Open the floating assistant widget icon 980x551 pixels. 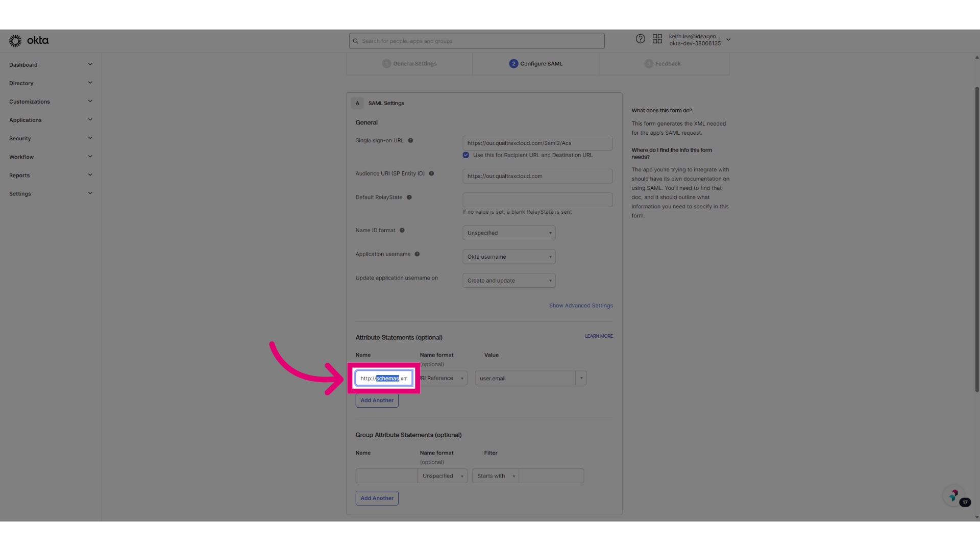(x=953, y=495)
